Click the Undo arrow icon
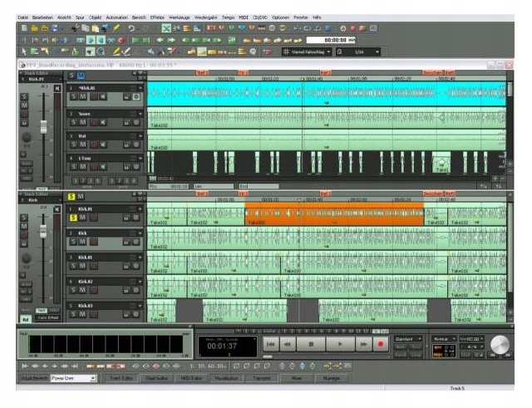 (131, 28)
